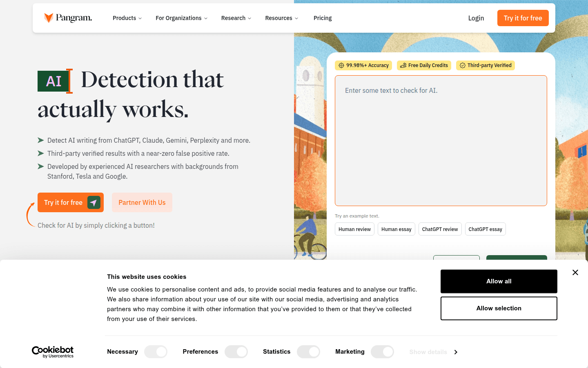
Task: Enable the Statistics cookies toggle
Action: (x=308, y=352)
